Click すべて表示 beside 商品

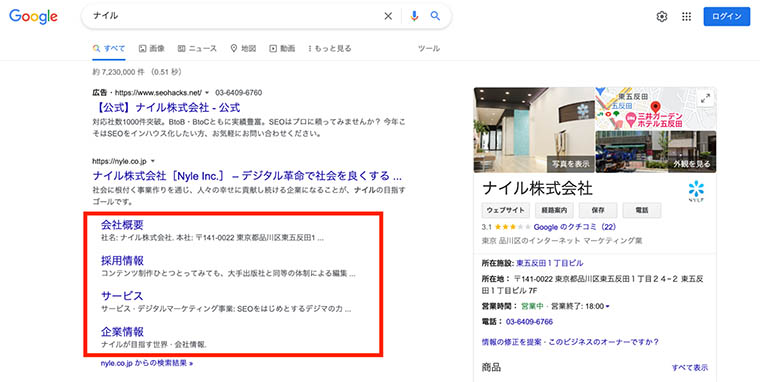(x=689, y=367)
